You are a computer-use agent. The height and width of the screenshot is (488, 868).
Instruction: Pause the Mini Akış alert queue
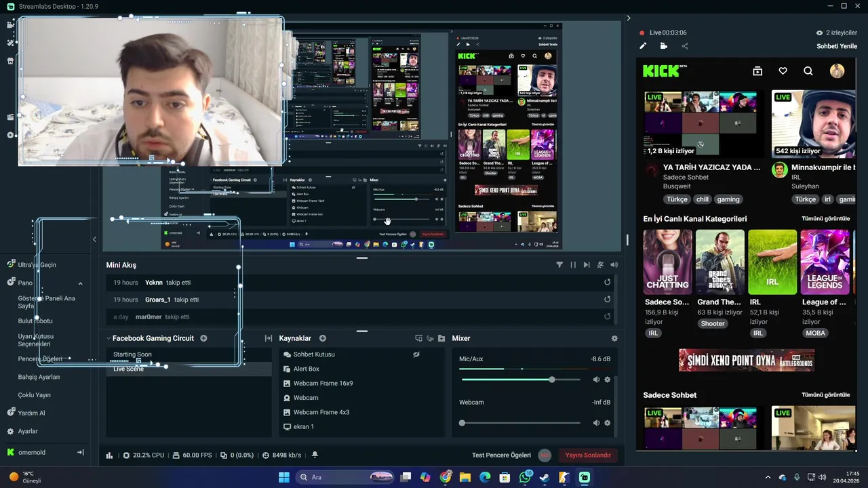click(573, 265)
